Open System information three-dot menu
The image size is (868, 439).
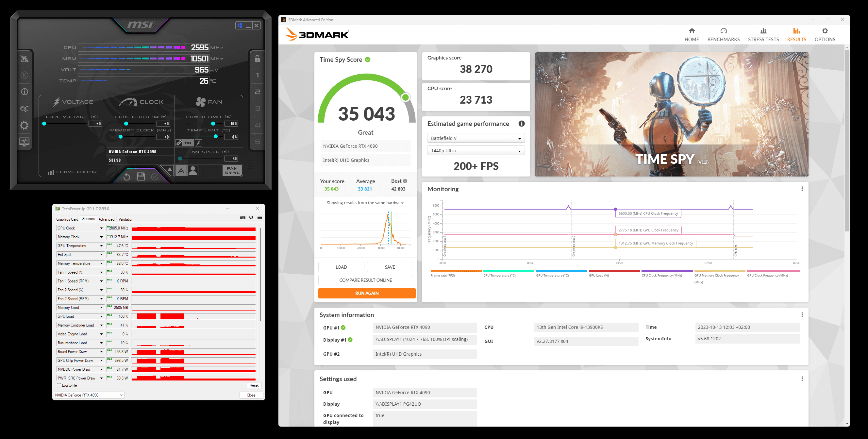[x=802, y=315]
